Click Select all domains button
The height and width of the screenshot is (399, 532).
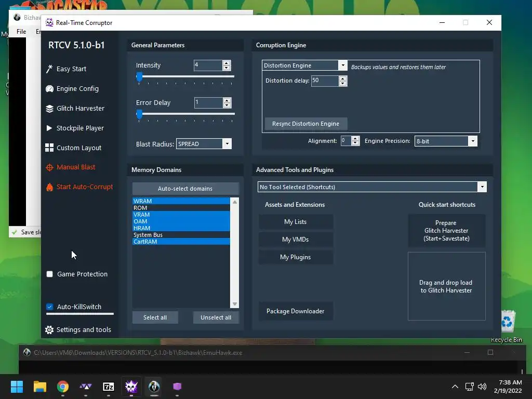point(155,317)
